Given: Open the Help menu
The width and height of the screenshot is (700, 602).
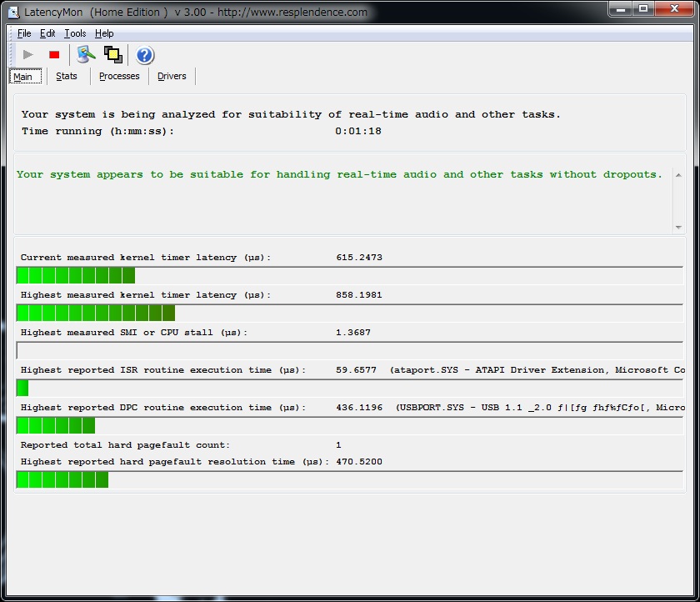Looking at the screenshot, I should [104, 33].
